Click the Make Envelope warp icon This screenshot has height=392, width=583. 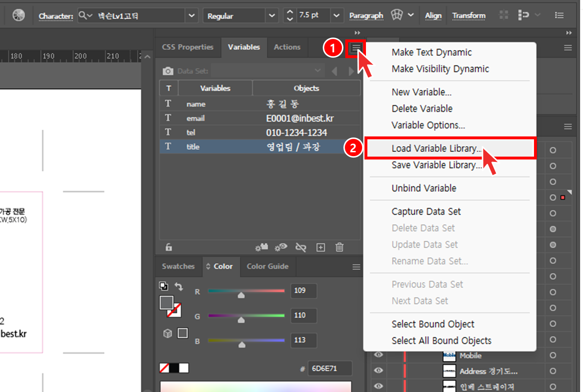click(396, 15)
